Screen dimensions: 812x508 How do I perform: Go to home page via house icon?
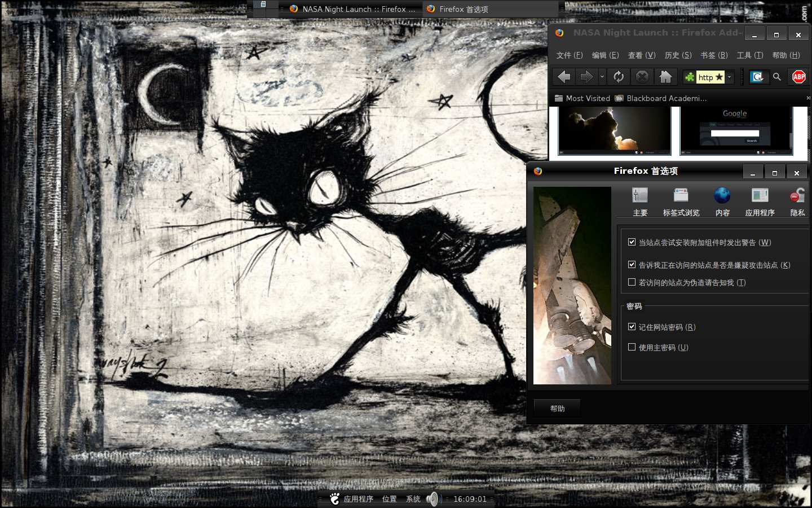[666, 77]
